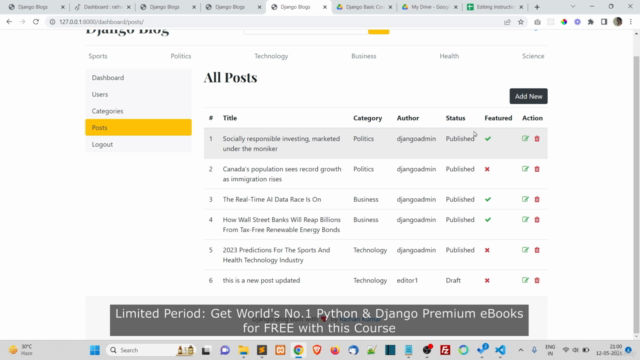Delete 'this is a new post updated'

pos(537,280)
